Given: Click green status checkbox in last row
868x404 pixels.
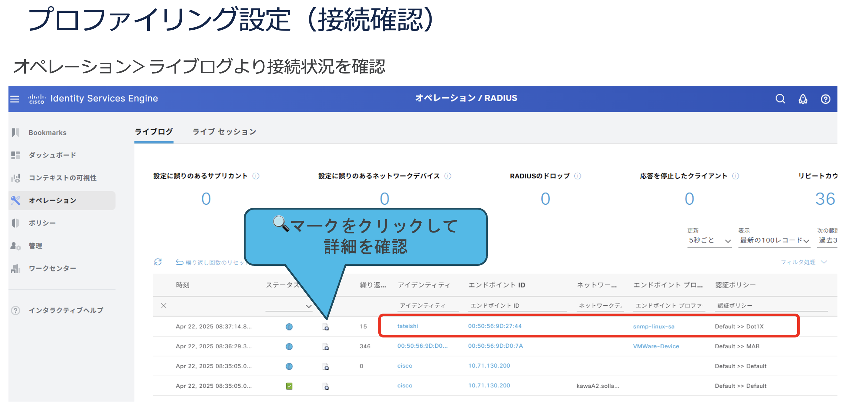Looking at the screenshot, I should pyautogui.click(x=289, y=386).
